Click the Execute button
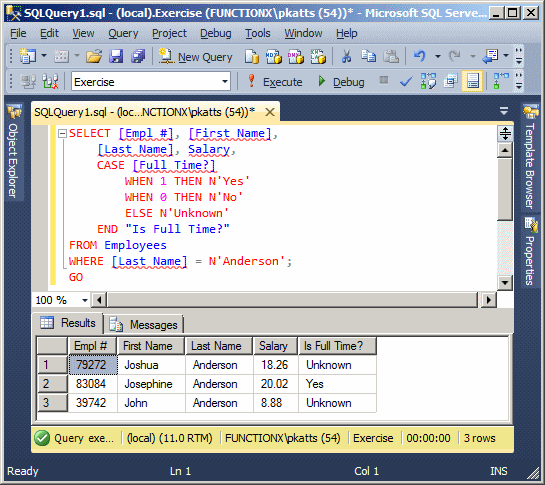The image size is (545, 485). point(275,82)
